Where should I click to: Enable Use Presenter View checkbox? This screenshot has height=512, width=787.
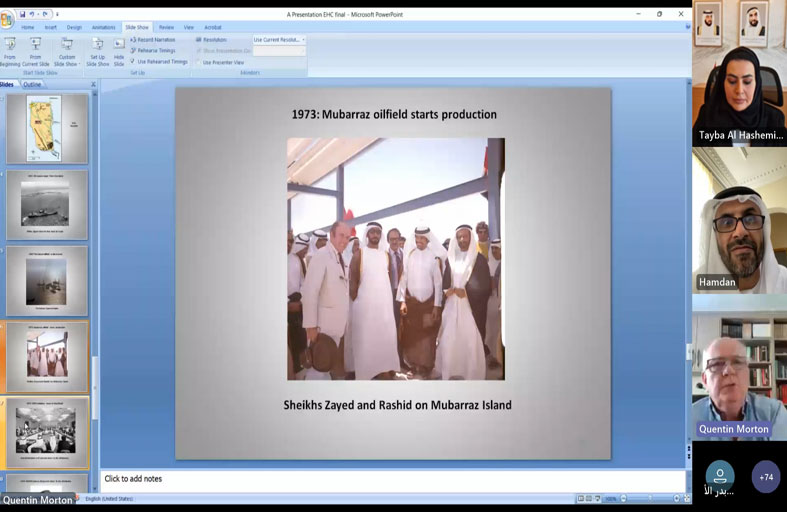[199, 62]
